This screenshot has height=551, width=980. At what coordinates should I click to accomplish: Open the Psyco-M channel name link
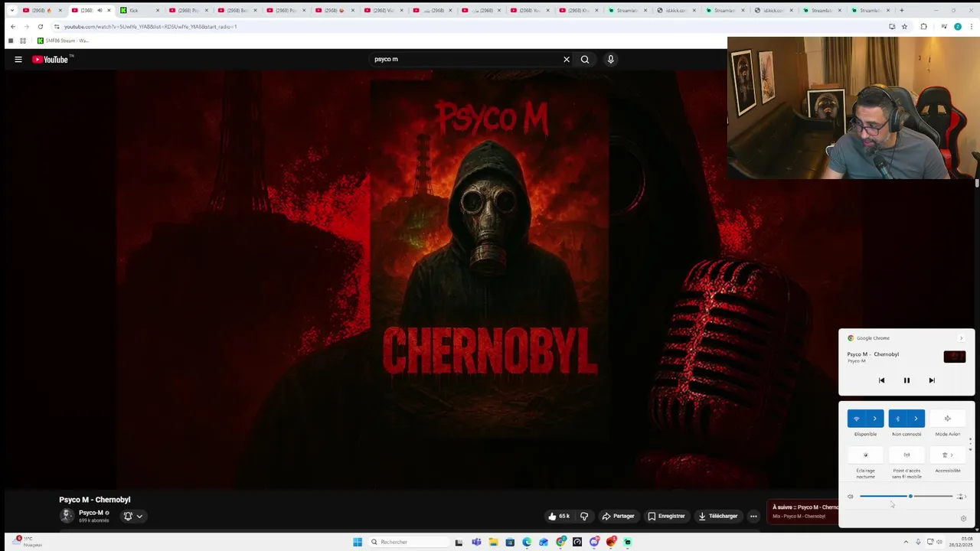91,513
